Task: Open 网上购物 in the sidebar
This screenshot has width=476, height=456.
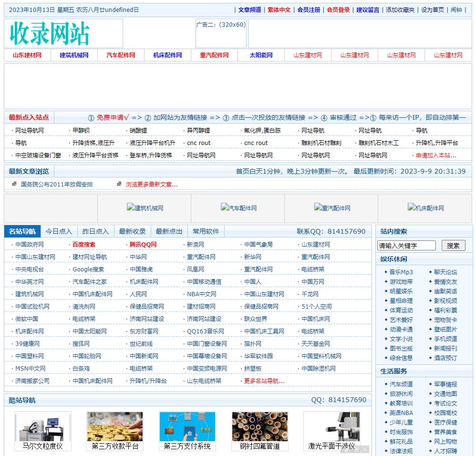Action: (445, 441)
